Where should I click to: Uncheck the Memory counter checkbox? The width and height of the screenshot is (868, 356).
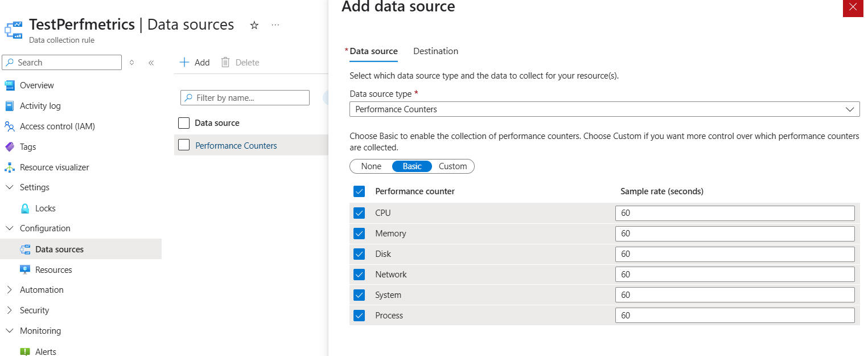coord(359,234)
